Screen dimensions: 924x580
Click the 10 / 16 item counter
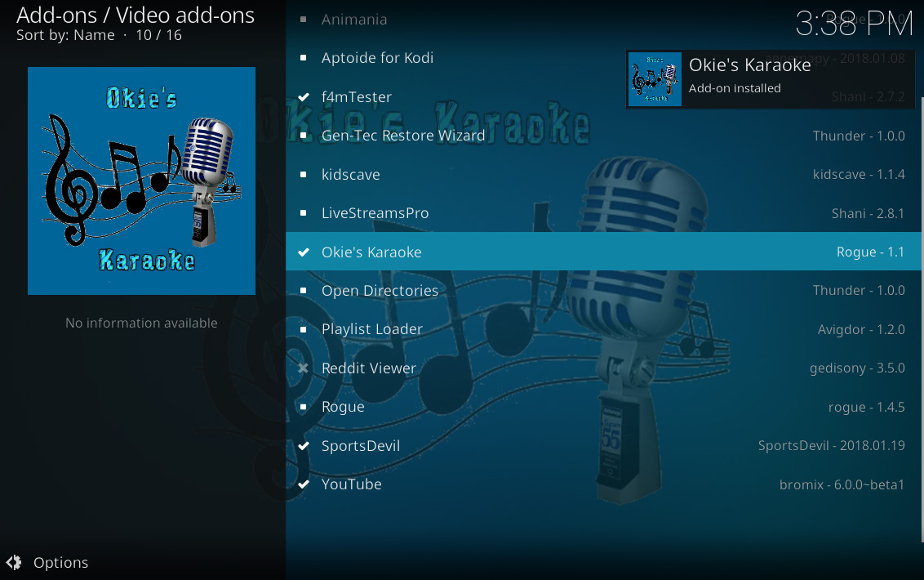(x=158, y=35)
